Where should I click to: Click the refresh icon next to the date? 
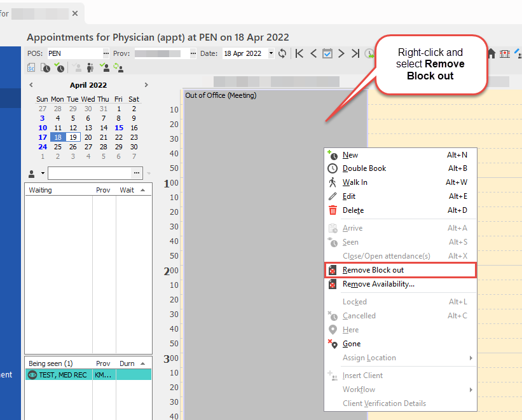click(x=282, y=53)
